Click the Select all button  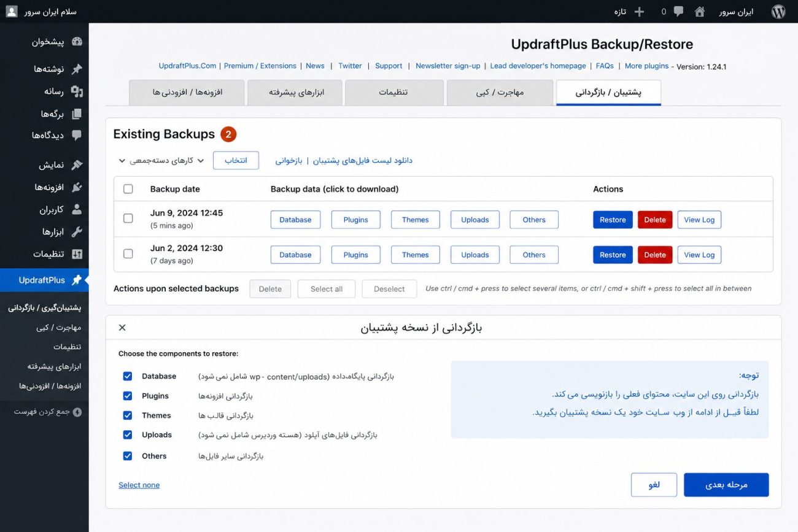(327, 289)
